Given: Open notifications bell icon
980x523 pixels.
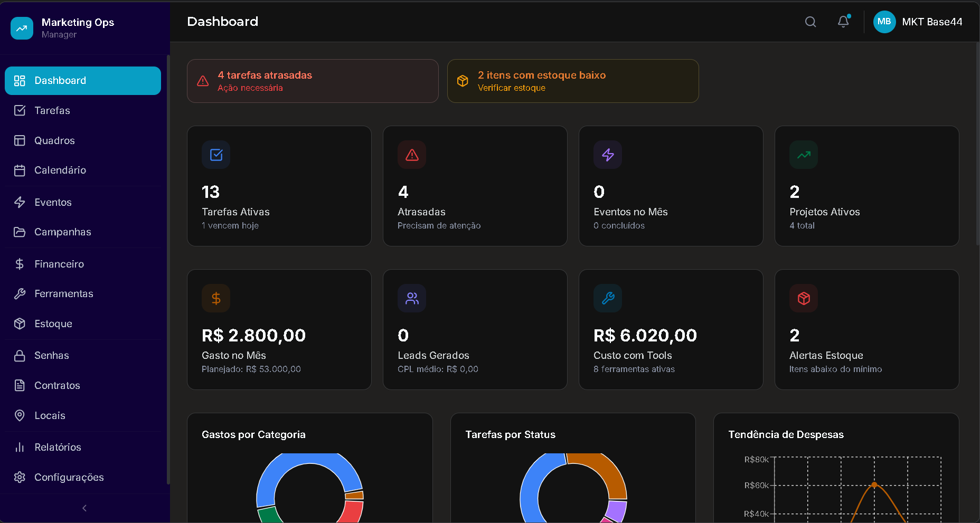Looking at the screenshot, I should point(843,22).
